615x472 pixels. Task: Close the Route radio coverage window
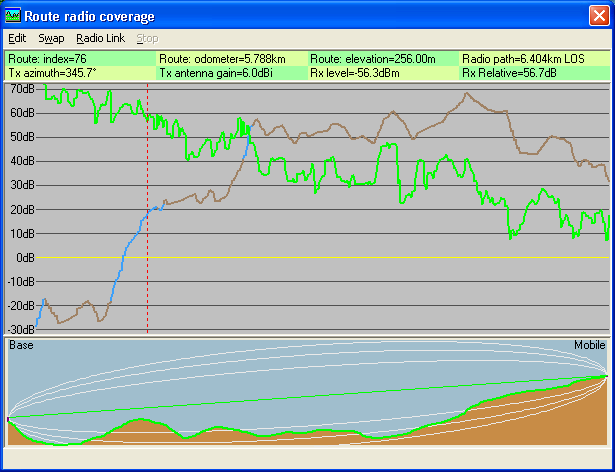pyautogui.click(x=599, y=16)
